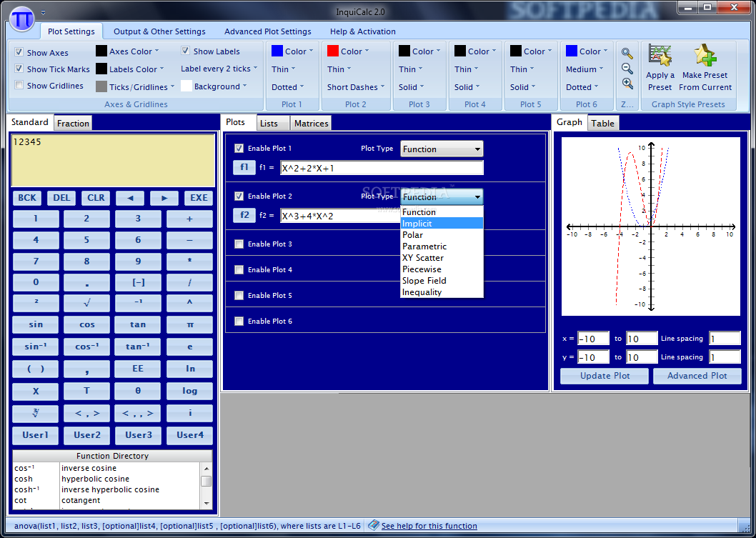Viewport: 756px width, 538px height.
Task: Select Slope Field from plot type list
Action: (442, 281)
